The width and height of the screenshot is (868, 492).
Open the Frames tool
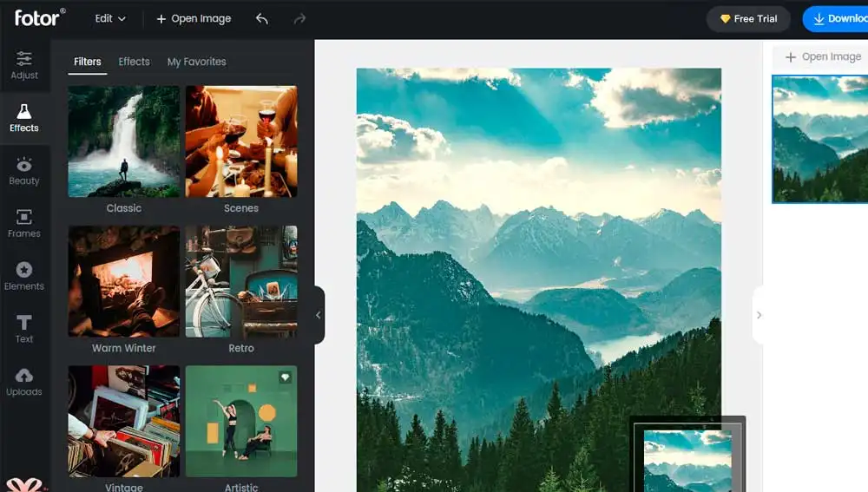24,224
